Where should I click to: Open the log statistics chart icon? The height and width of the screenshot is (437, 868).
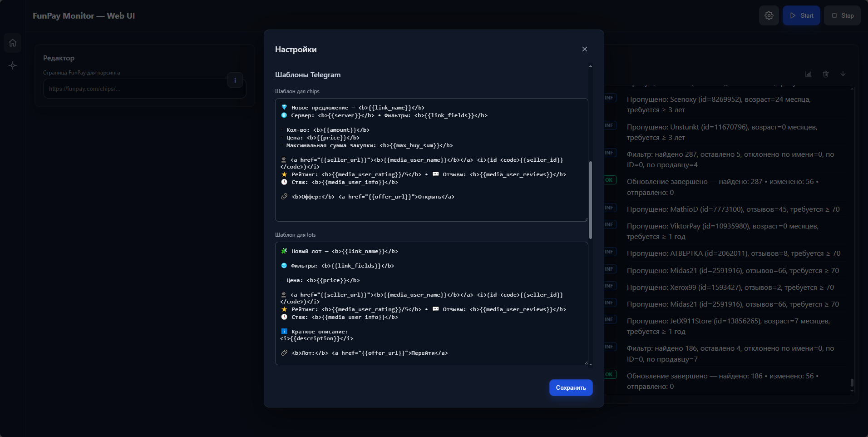(809, 74)
